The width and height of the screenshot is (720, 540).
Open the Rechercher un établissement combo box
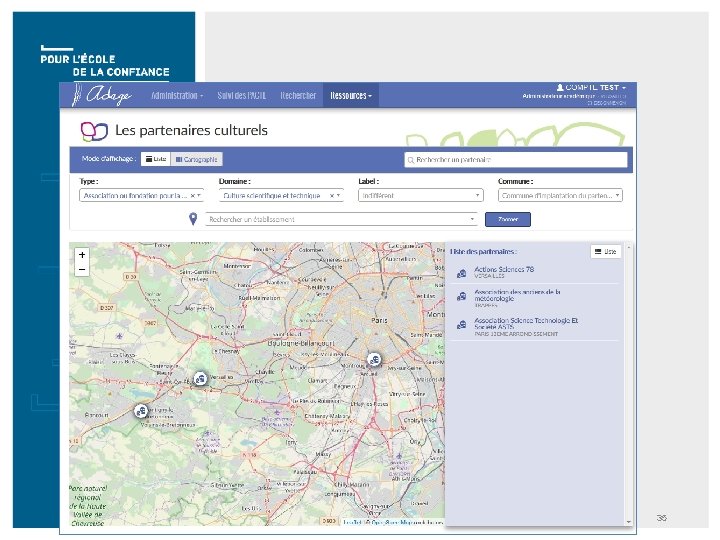click(x=341, y=219)
